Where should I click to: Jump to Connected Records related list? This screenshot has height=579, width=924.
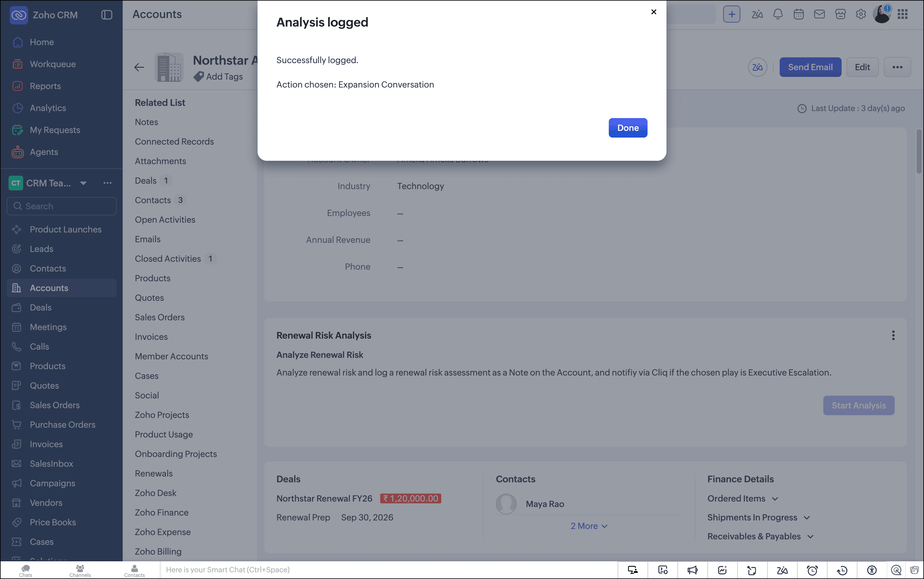(174, 142)
